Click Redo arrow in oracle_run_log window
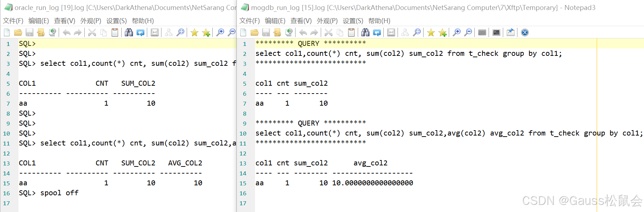This screenshot has height=212, width=644. pos(78,33)
